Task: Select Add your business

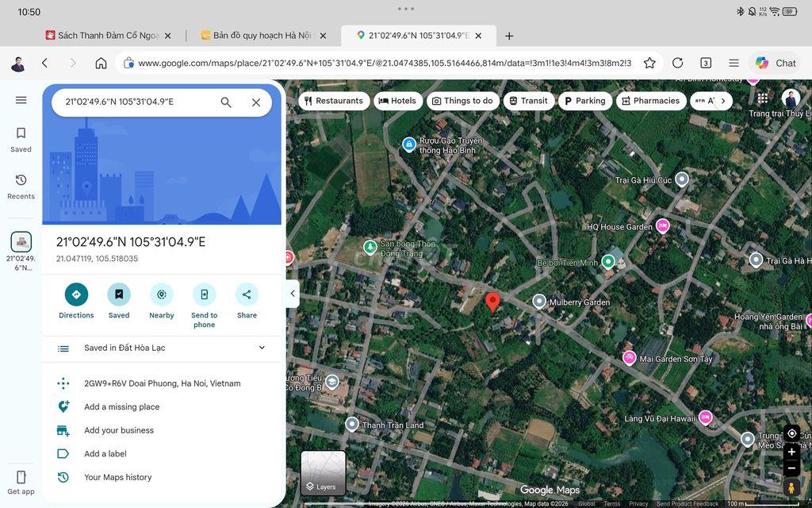Action: pos(162,430)
